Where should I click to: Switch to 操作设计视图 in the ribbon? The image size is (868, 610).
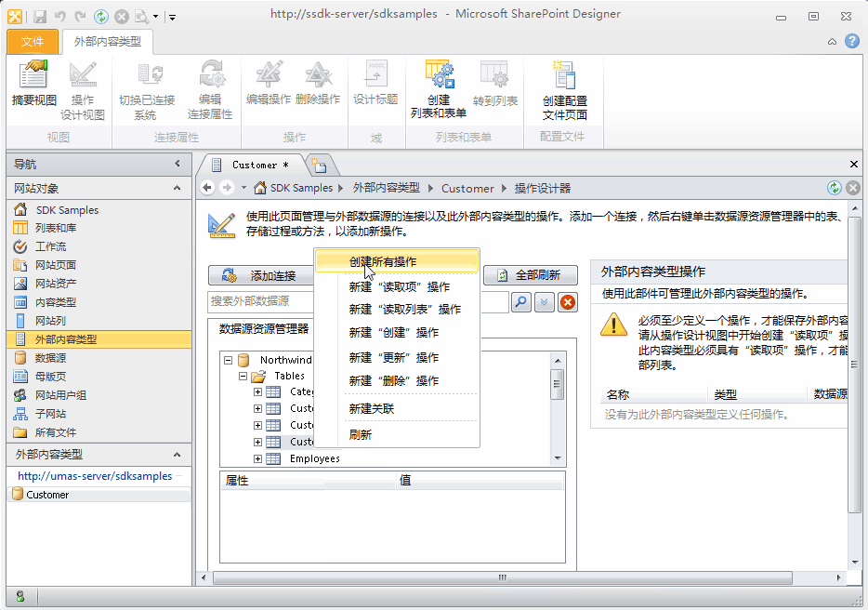85,84
